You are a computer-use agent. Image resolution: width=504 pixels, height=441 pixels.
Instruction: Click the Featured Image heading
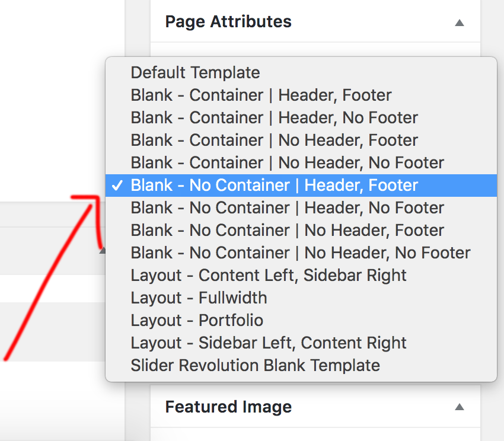point(228,407)
